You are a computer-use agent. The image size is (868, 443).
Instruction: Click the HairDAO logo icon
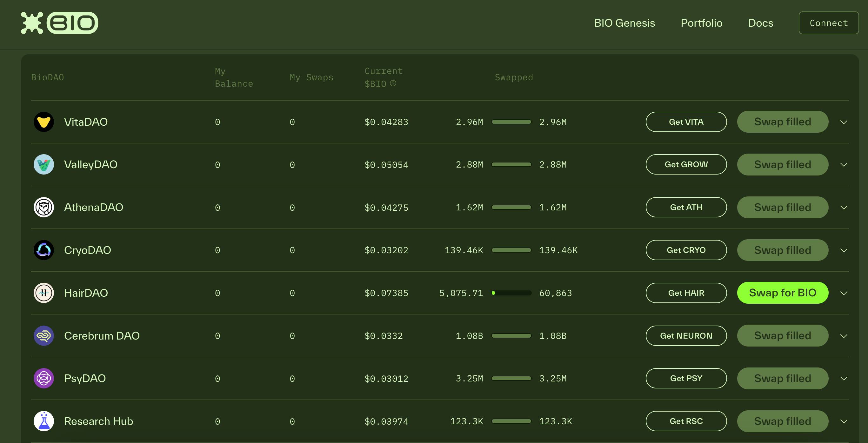(43, 293)
